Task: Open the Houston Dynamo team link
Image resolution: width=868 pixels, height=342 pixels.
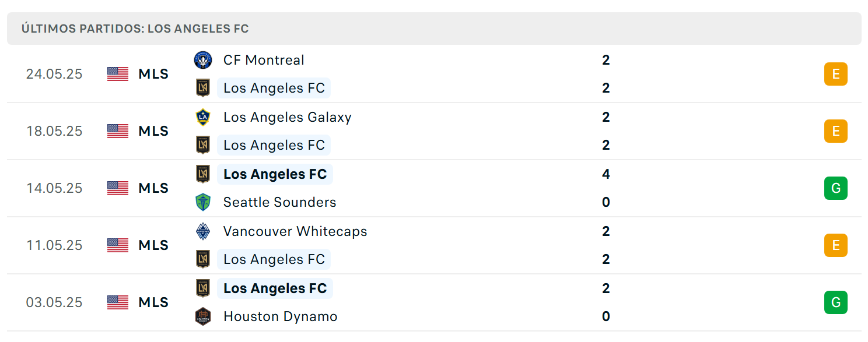Action: (x=281, y=316)
